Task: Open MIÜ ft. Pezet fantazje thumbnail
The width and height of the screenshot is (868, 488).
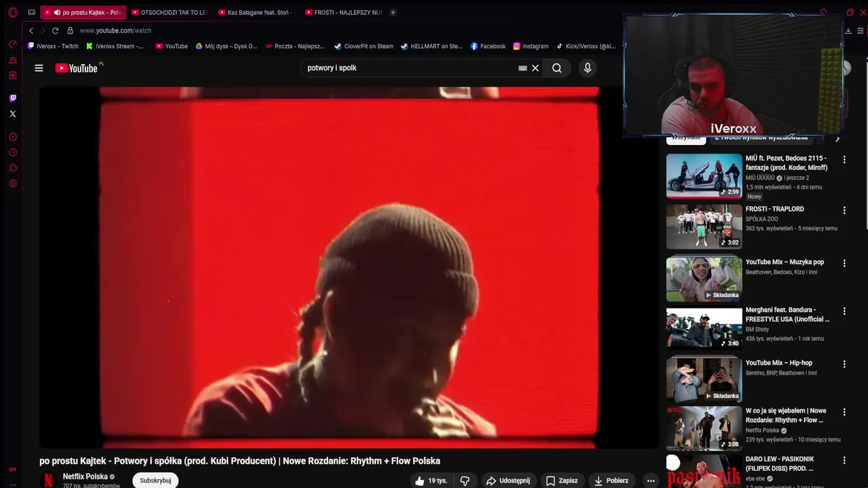Action: tap(704, 176)
